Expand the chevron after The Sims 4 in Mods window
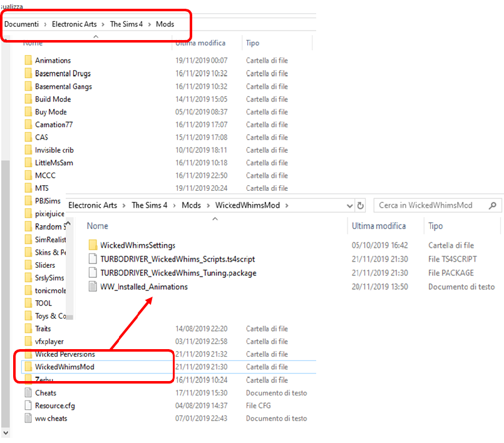Viewport: 504px width, 443px height. click(150, 24)
